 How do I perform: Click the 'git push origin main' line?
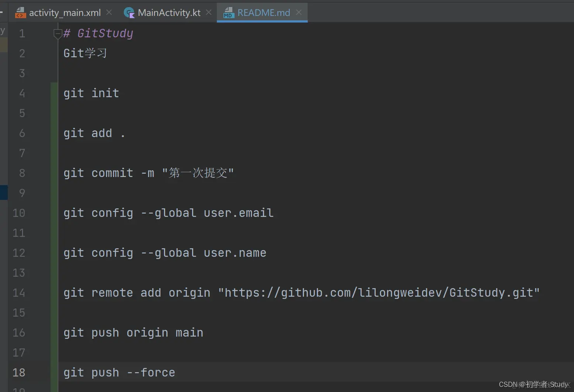pos(133,333)
